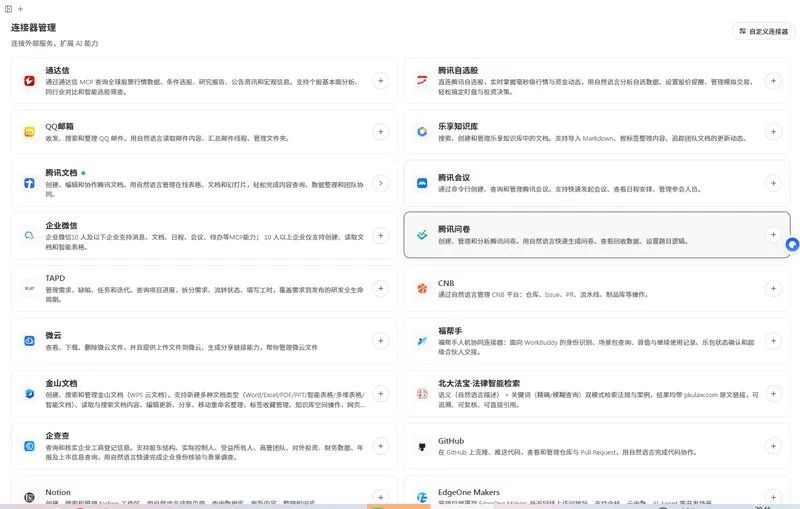800x509 pixels.
Task: Click the GitHub octocat icon
Action: pos(422,446)
